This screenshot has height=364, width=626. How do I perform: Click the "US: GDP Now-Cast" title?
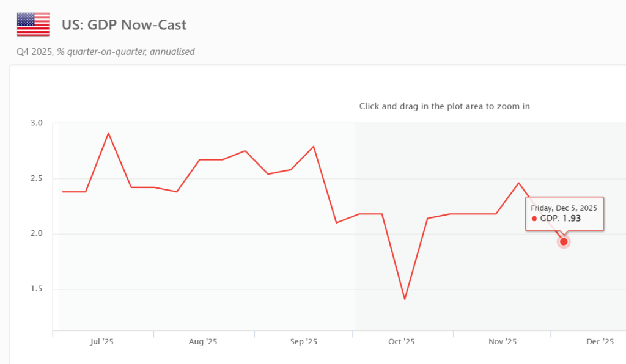[123, 25]
